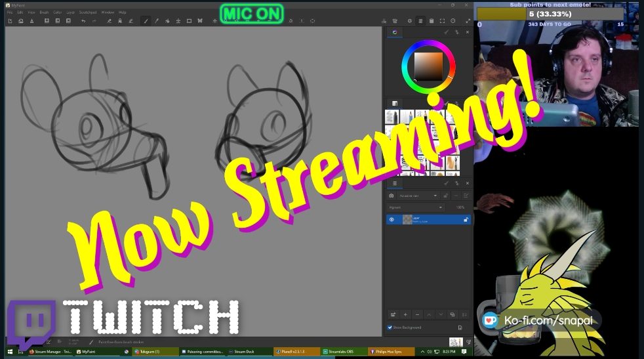
Task: Click the Save document toolbar icon
Action: coord(31,21)
